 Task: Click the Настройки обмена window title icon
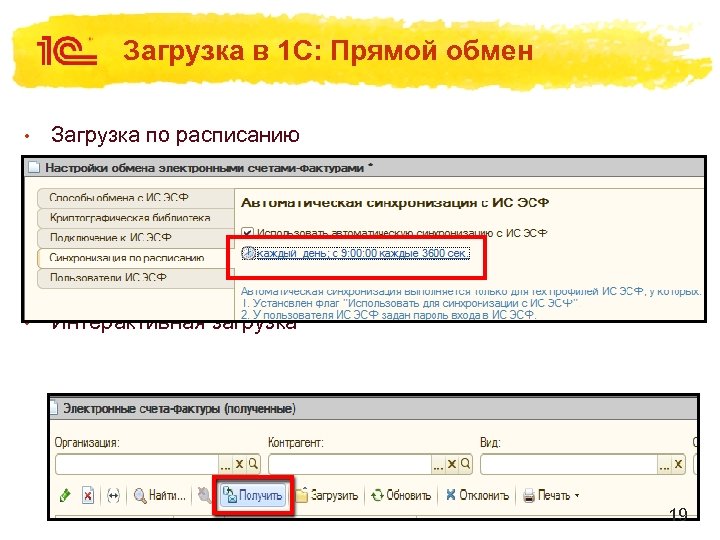point(34,168)
